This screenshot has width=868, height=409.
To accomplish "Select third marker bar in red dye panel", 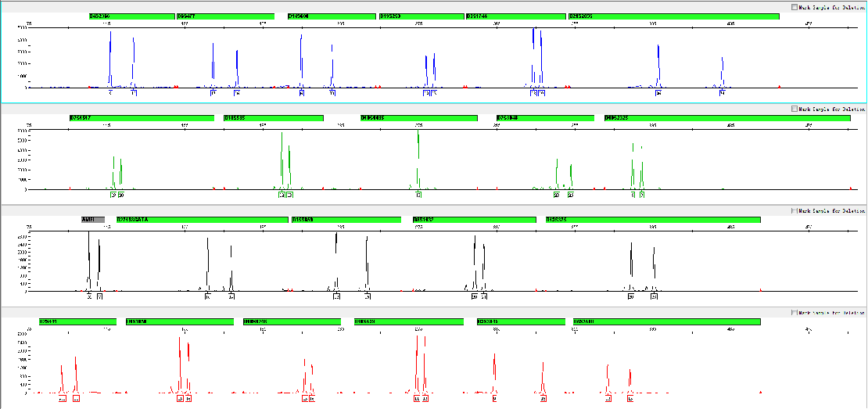I will tap(292, 321).
